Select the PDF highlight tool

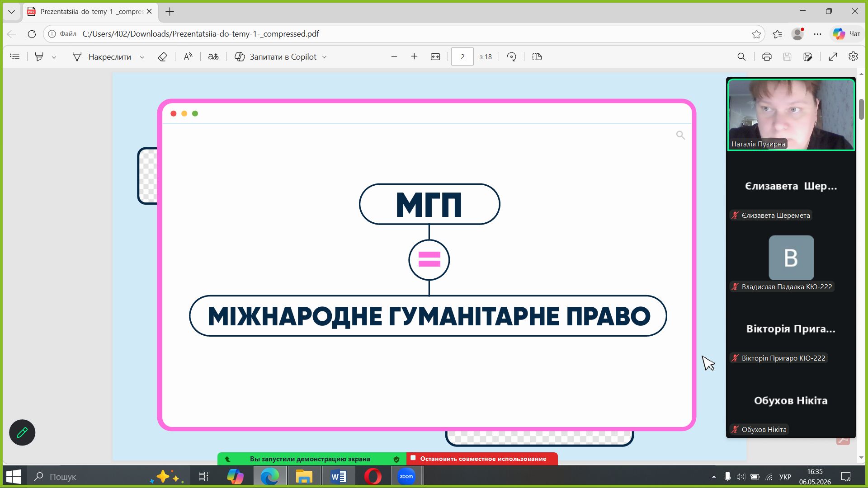pyautogui.click(x=39, y=57)
